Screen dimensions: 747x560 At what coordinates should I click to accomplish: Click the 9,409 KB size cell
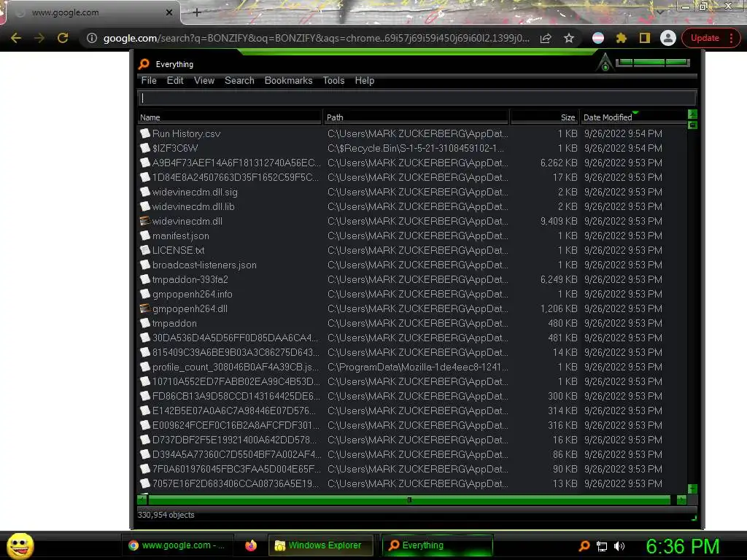tap(558, 221)
